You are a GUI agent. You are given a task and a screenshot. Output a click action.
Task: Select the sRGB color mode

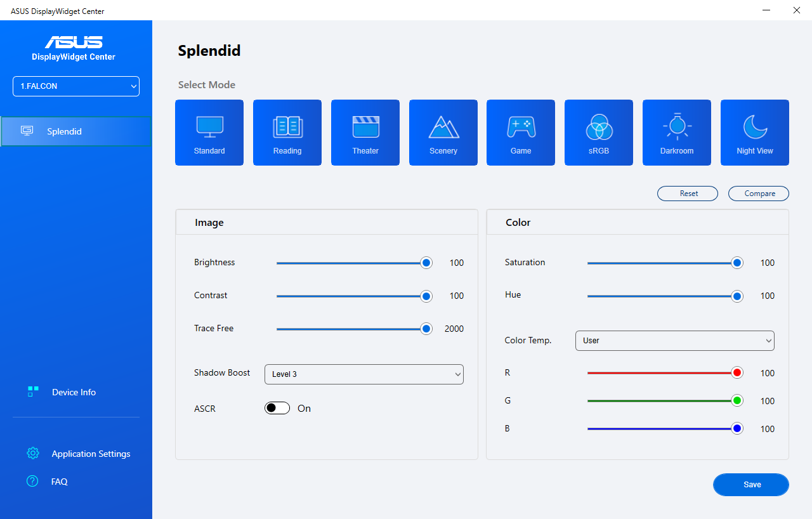pyautogui.click(x=599, y=133)
